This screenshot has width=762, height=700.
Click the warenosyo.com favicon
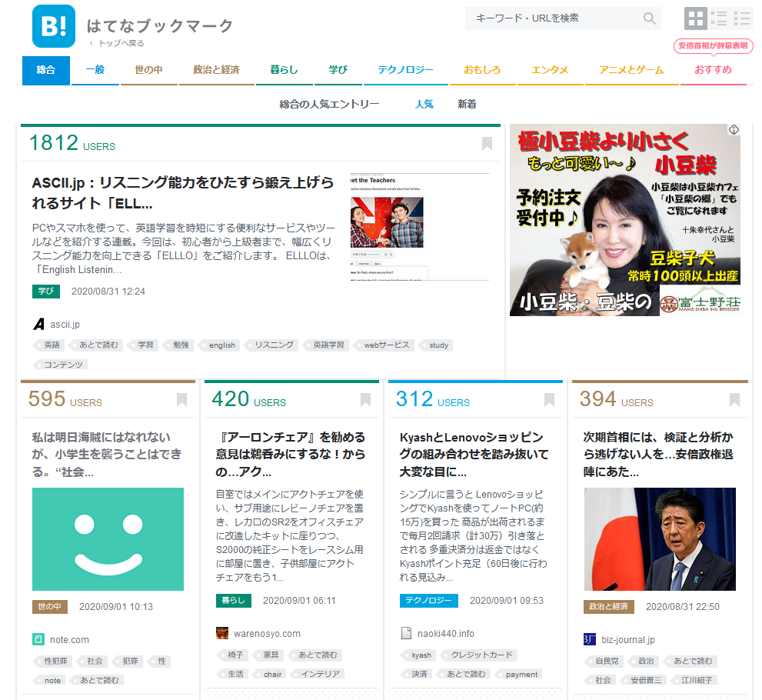coord(222,633)
